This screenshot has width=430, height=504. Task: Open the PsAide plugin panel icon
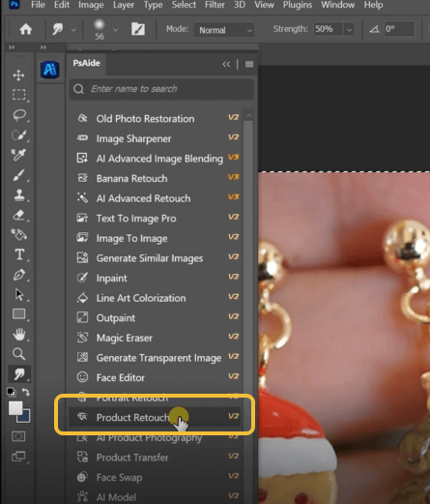point(49,70)
